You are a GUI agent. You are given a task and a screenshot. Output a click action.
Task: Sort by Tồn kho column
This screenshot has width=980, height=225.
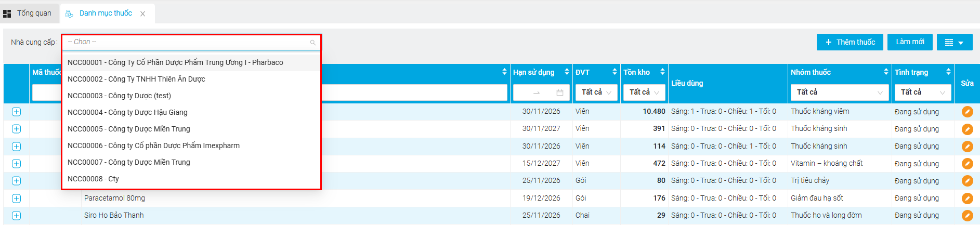(x=662, y=72)
